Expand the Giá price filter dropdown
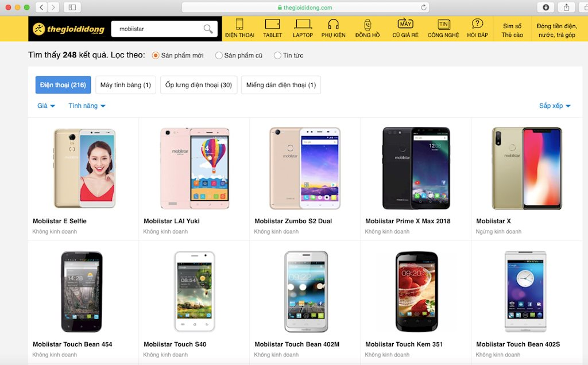The width and height of the screenshot is (588, 365). coord(46,106)
